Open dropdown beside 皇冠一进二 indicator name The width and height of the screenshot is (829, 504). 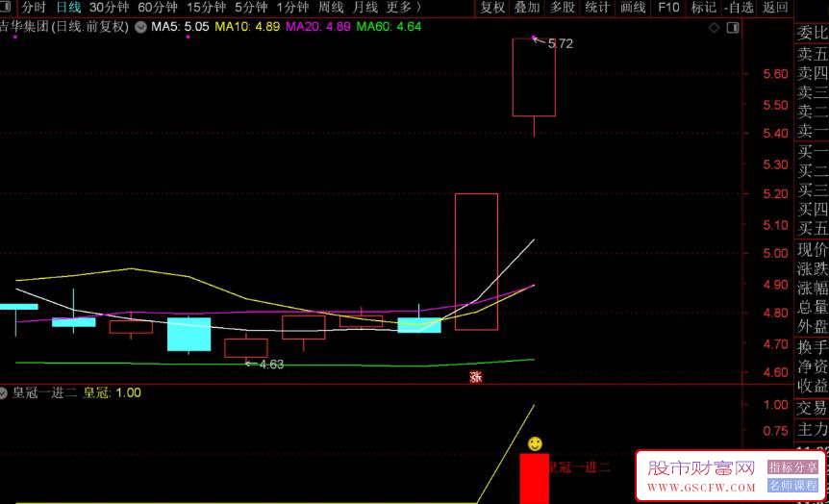coord(3,393)
